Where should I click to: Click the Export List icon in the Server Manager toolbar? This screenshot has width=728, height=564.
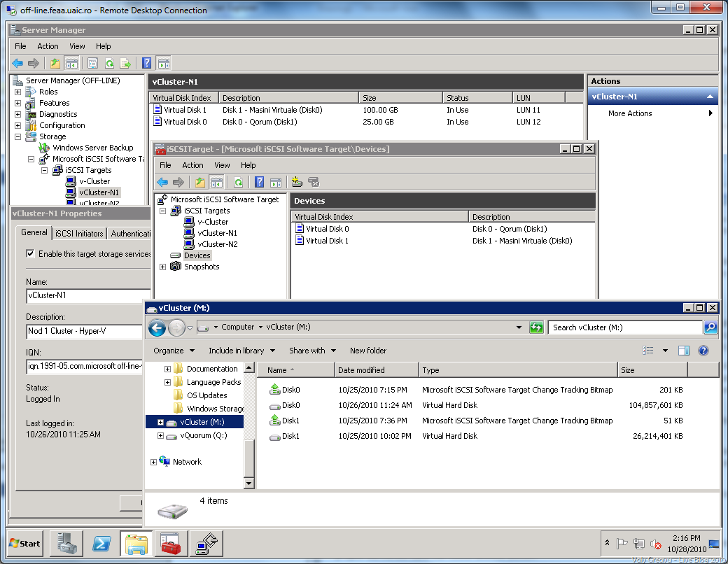126,63
